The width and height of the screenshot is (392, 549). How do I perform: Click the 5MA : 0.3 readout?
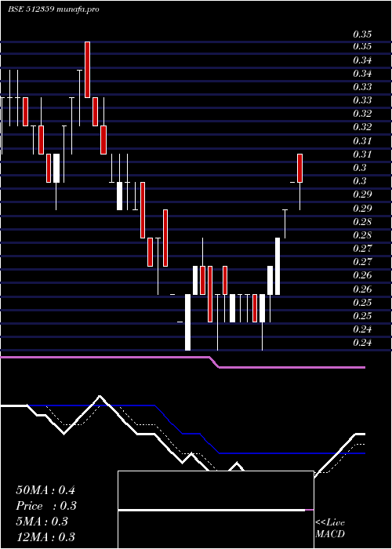click(42, 522)
